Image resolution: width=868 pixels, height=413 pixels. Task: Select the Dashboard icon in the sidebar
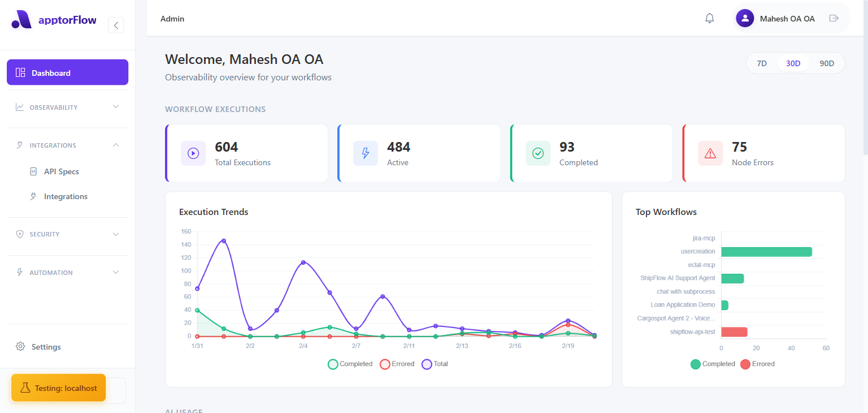[x=20, y=72]
